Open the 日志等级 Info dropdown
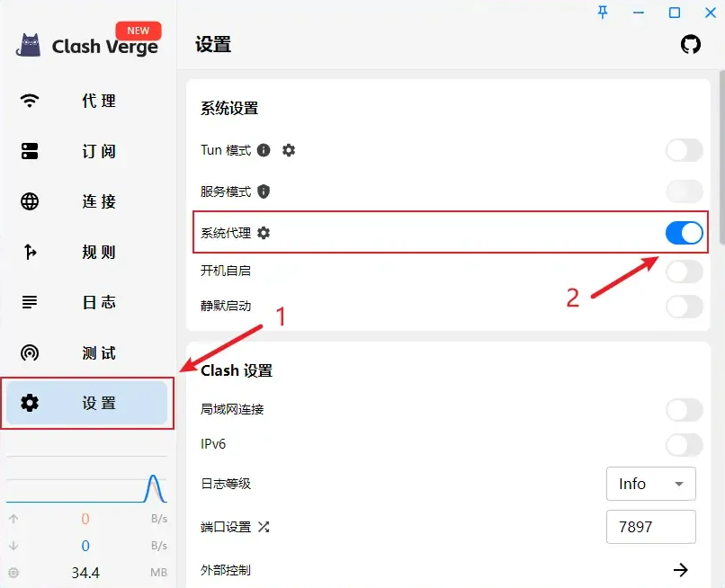The width and height of the screenshot is (725, 588). [x=651, y=484]
